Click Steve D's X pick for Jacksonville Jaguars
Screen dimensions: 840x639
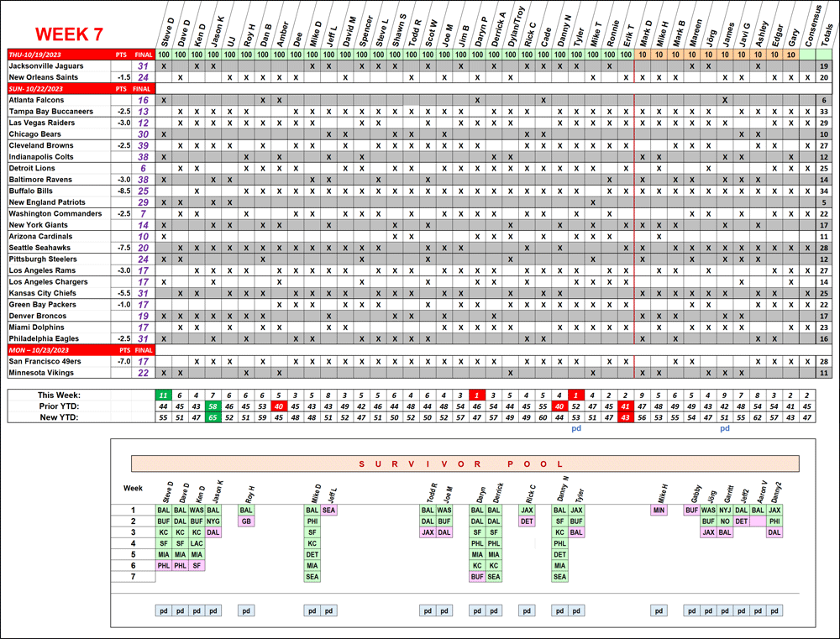[x=164, y=65]
